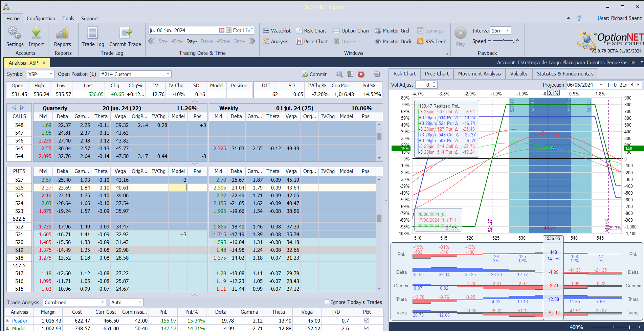The height and width of the screenshot is (331, 644).
Task: Switch to the Volatility tab
Action: (519, 74)
